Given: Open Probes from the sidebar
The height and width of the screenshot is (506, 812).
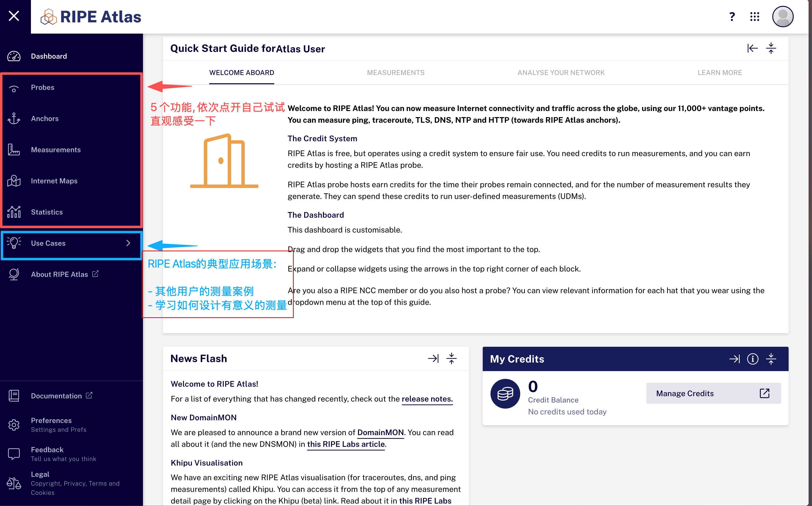Looking at the screenshot, I should pyautogui.click(x=43, y=87).
